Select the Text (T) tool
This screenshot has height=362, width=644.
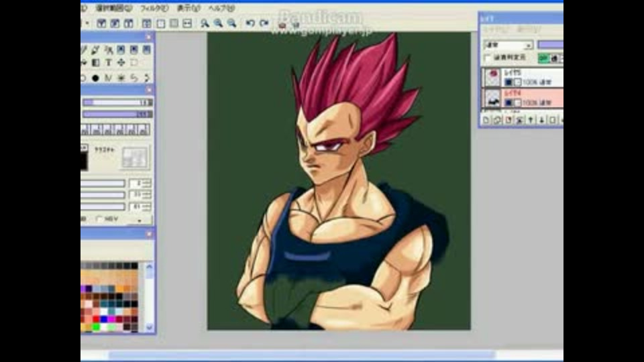pyautogui.click(x=108, y=63)
